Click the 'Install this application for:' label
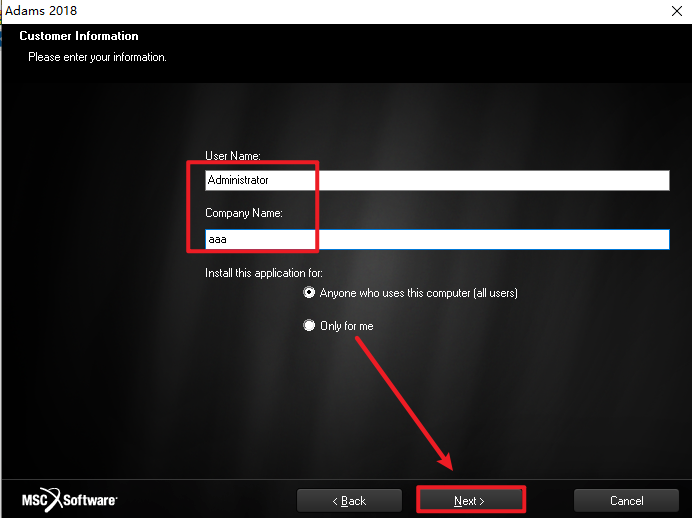Image resolution: width=692 pixels, height=518 pixels. pos(263,273)
